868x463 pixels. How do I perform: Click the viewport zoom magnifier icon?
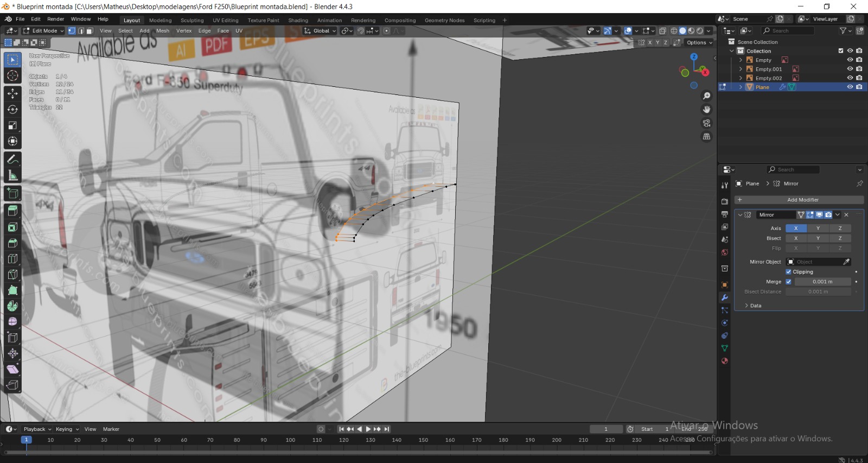(706, 96)
